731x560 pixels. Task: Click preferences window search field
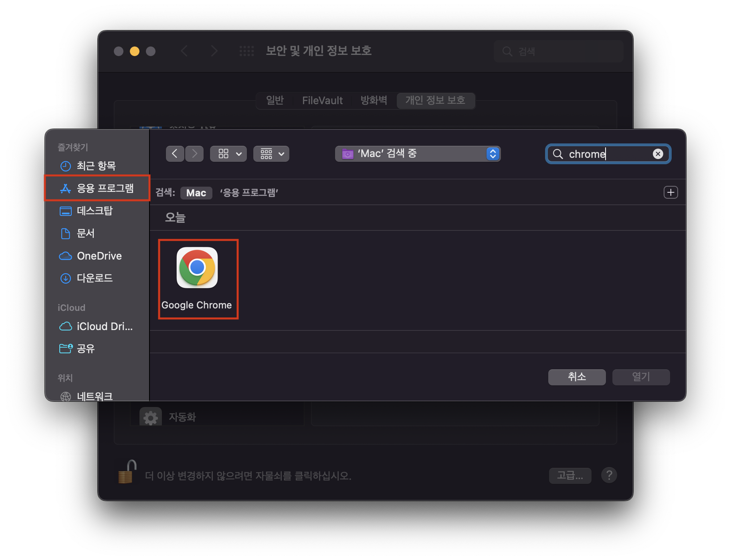[558, 51]
